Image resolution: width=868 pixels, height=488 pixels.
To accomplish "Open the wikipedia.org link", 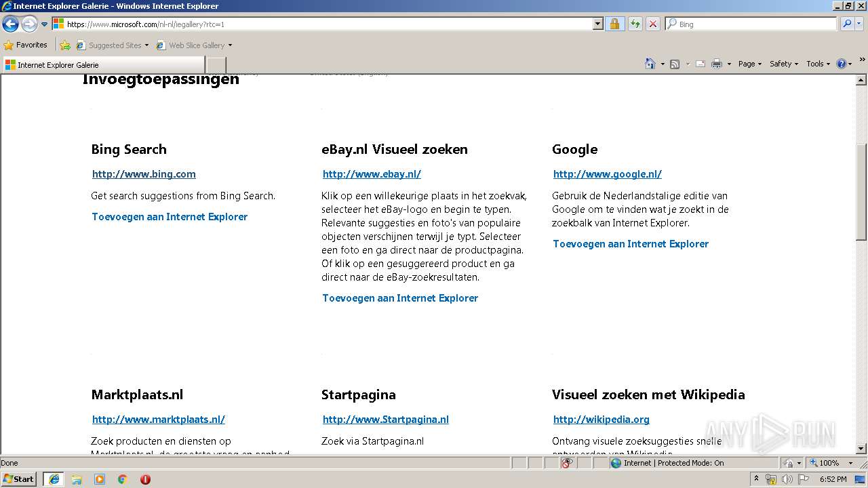I will (601, 420).
